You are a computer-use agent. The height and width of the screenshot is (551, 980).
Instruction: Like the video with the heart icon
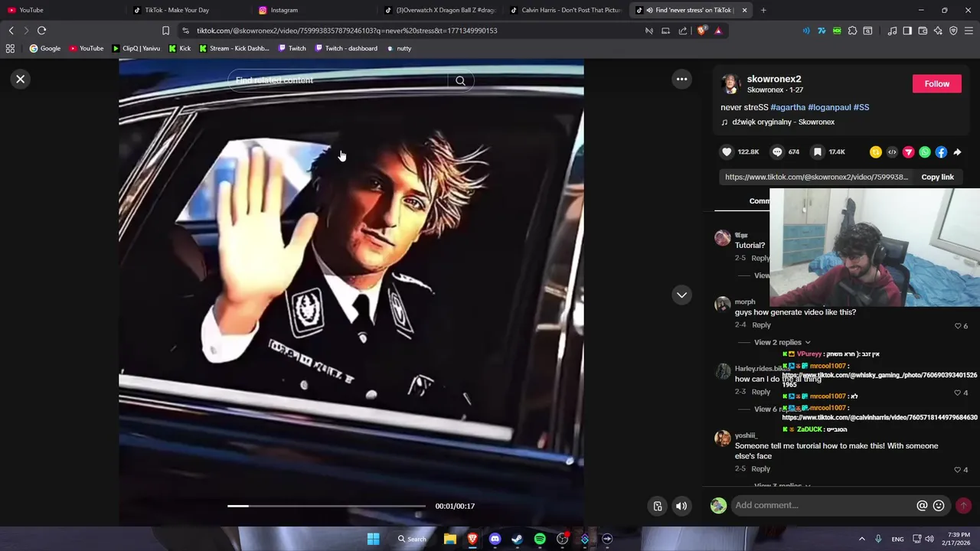point(727,152)
